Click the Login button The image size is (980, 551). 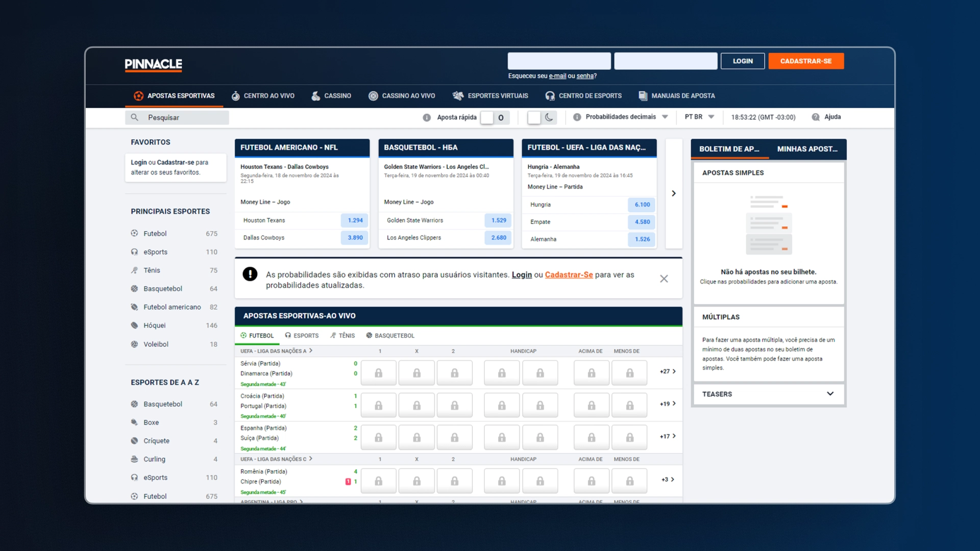pyautogui.click(x=743, y=61)
